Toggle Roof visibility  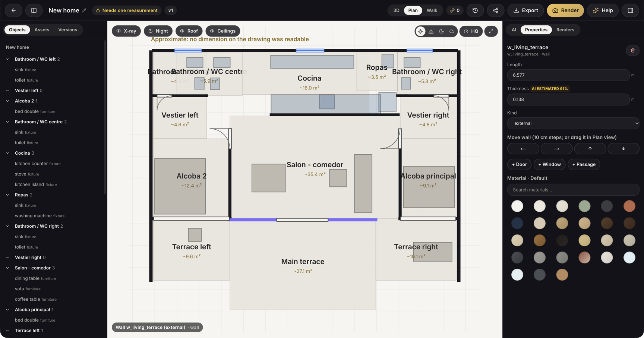pos(189,31)
